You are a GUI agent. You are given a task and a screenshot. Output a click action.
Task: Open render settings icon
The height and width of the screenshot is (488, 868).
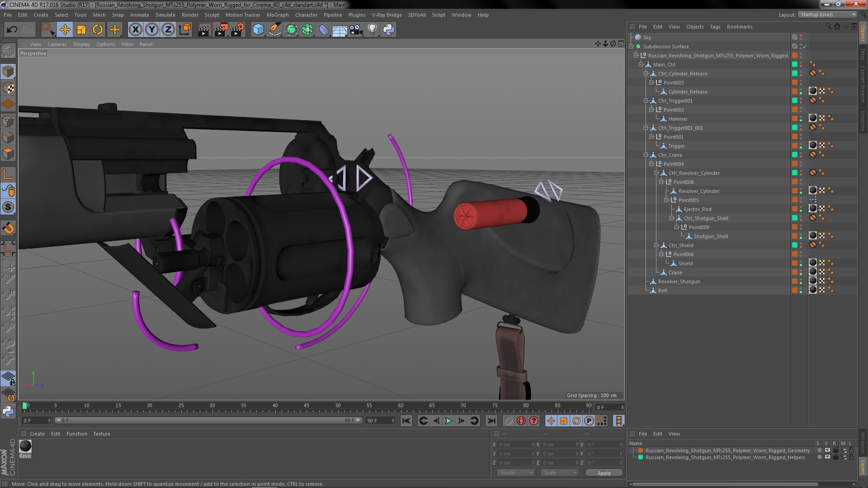[238, 30]
